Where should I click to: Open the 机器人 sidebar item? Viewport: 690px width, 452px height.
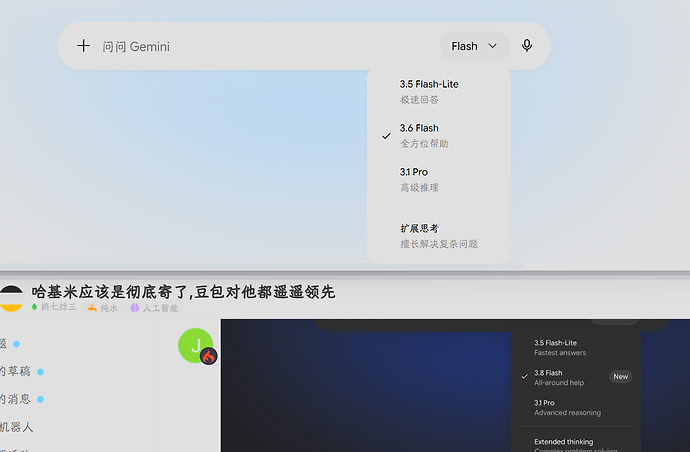16,426
